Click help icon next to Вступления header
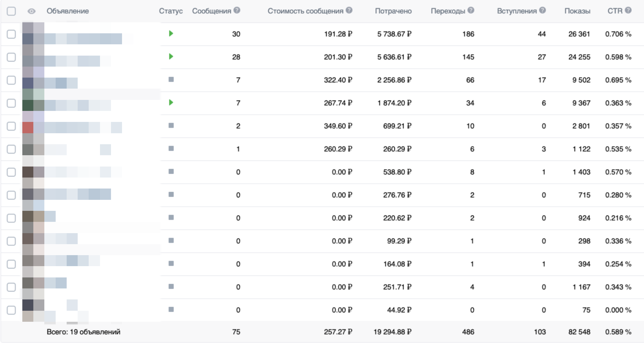Screen dimensions: 644x345 tap(542, 10)
